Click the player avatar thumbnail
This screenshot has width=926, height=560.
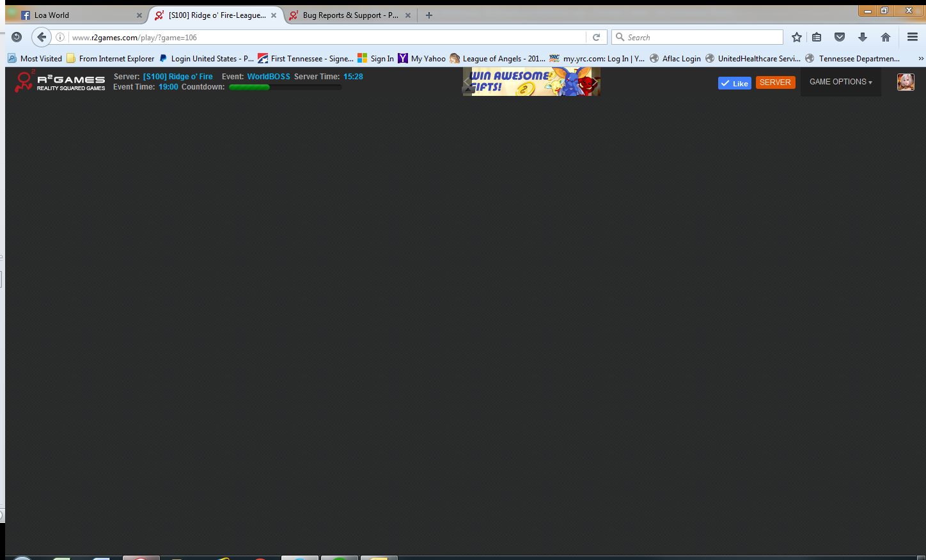coord(905,82)
